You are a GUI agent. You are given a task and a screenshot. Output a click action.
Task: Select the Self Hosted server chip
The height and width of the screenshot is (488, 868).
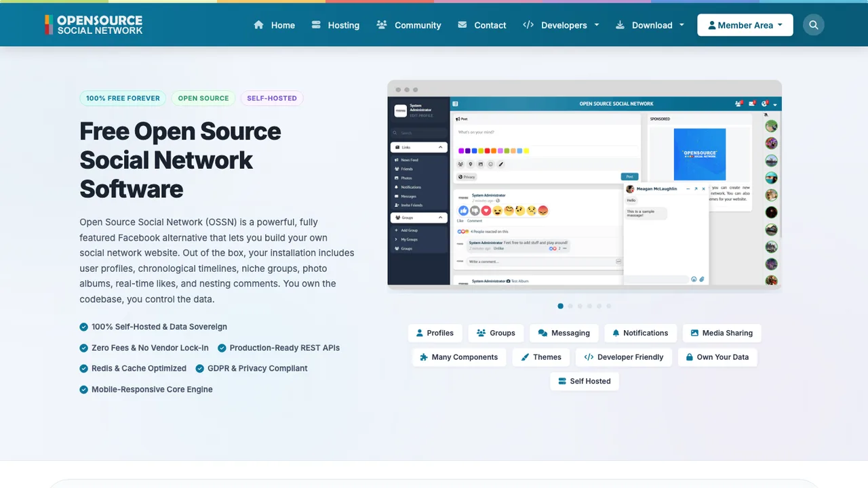[585, 381]
